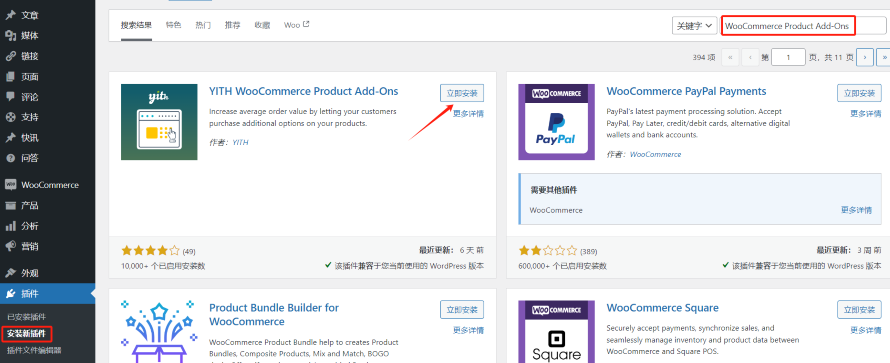Install YITH WooCommerce Product Add-Ons
This screenshot has width=890, height=363.
pyautogui.click(x=462, y=93)
